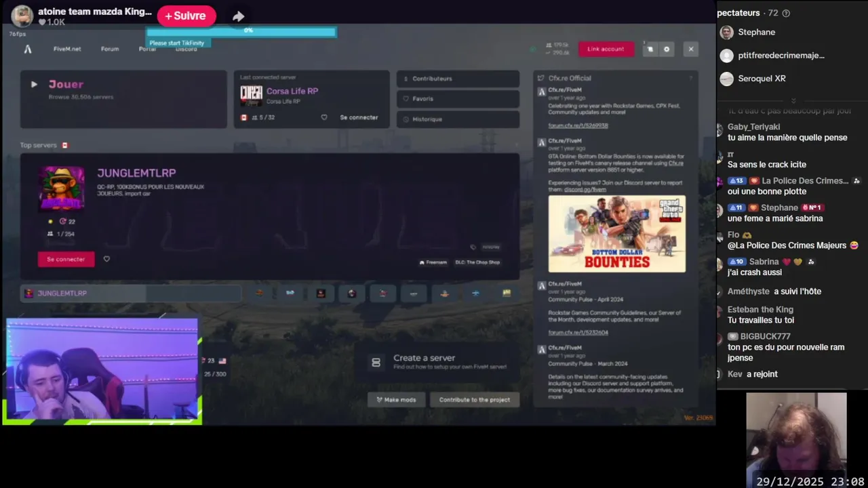The image size is (868, 488).
Task: Connect to JUNGLEMTLRP server
Action: pos(66,259)
